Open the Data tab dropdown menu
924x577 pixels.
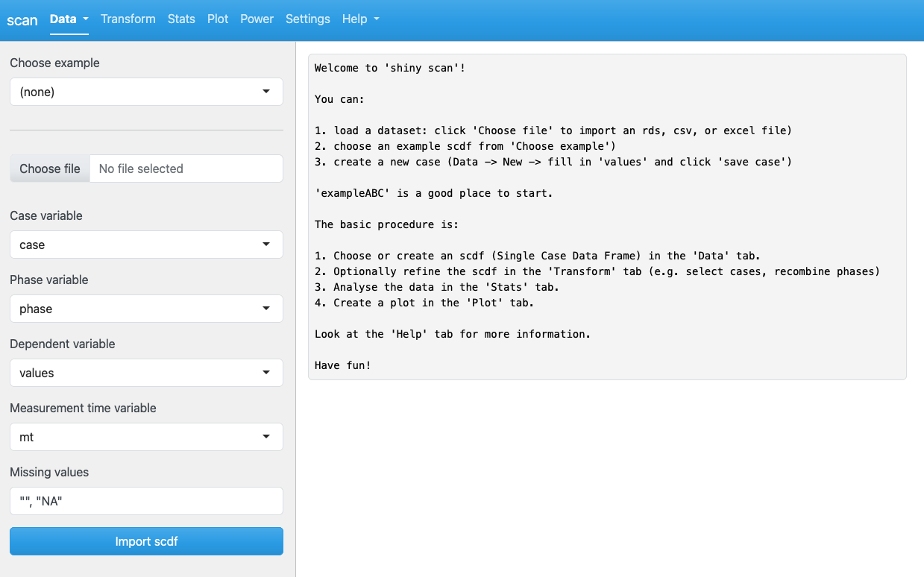point(69,19)
